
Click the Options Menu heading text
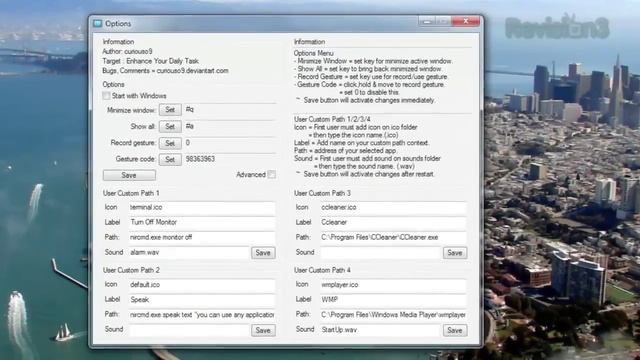(313, 53)
